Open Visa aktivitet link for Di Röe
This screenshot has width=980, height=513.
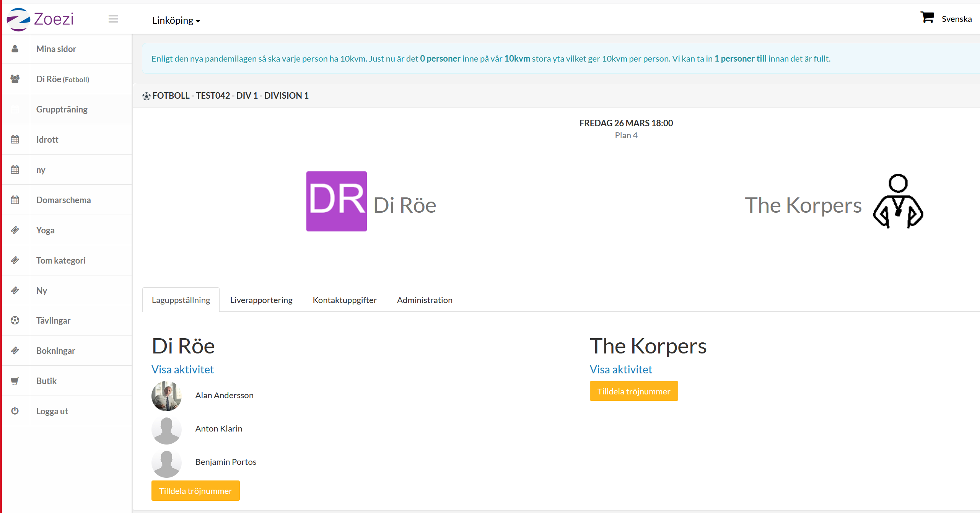tap(182, 370)
